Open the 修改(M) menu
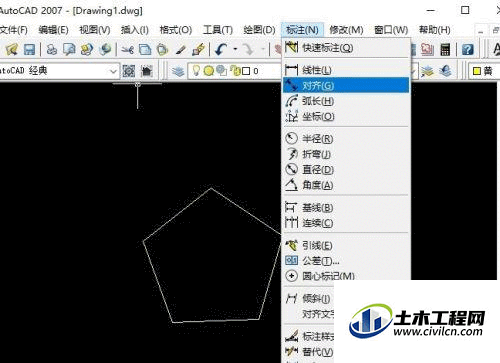The height and width of the screenshot is (363, 500). (346, 30)
